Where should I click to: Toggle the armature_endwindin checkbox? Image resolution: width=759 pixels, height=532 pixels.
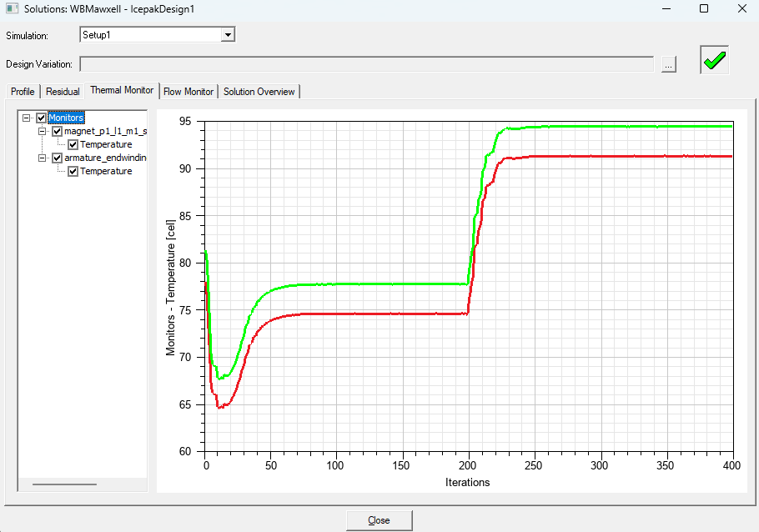[57, 158]
